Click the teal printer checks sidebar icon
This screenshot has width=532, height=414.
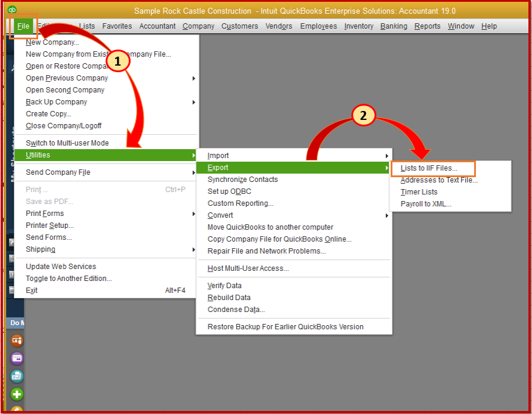tap(17, 376)
